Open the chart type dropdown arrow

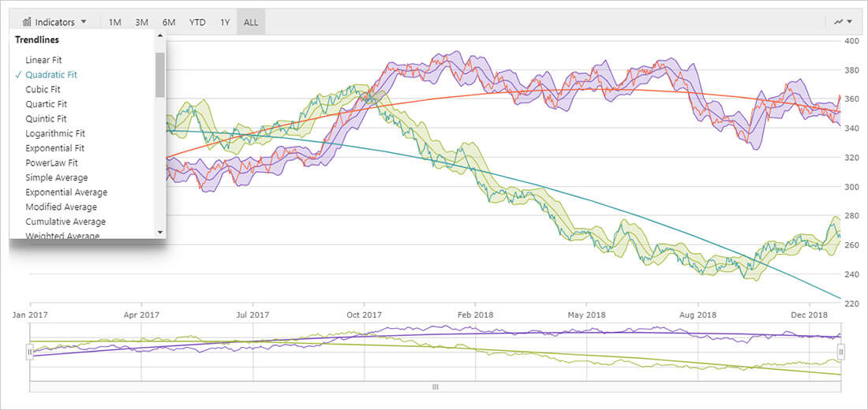click(x=850, y=22)
